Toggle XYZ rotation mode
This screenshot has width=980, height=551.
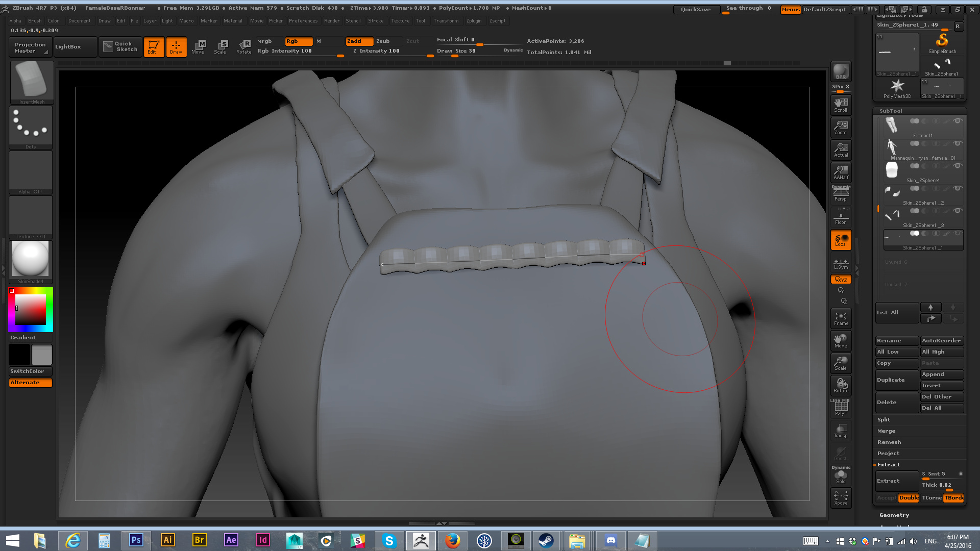(841, 279)
